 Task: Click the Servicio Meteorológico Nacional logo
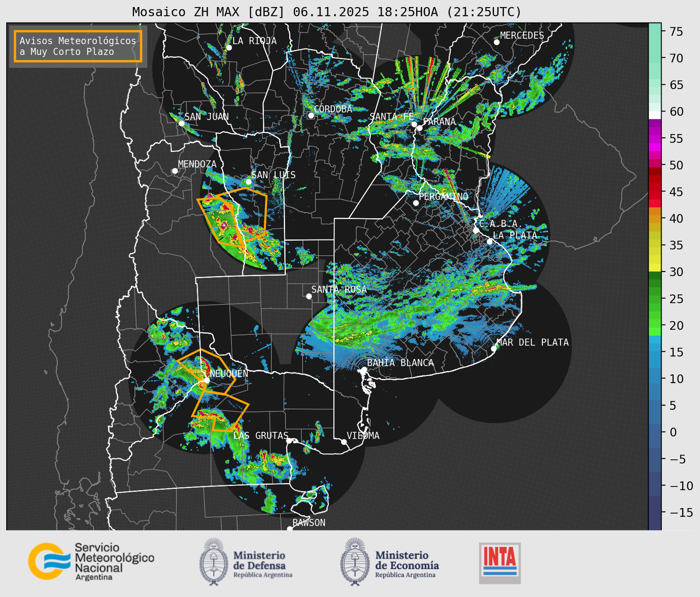coord(91,561)
